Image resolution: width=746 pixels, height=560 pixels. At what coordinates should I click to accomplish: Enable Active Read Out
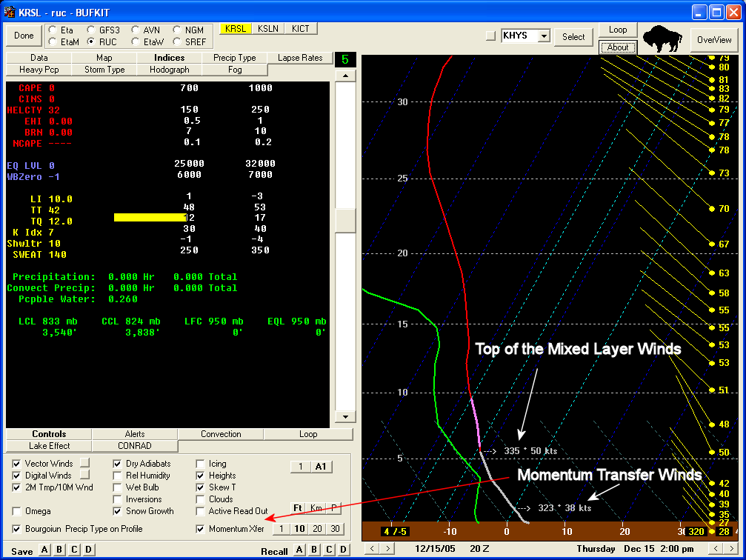tap(200, 511)
